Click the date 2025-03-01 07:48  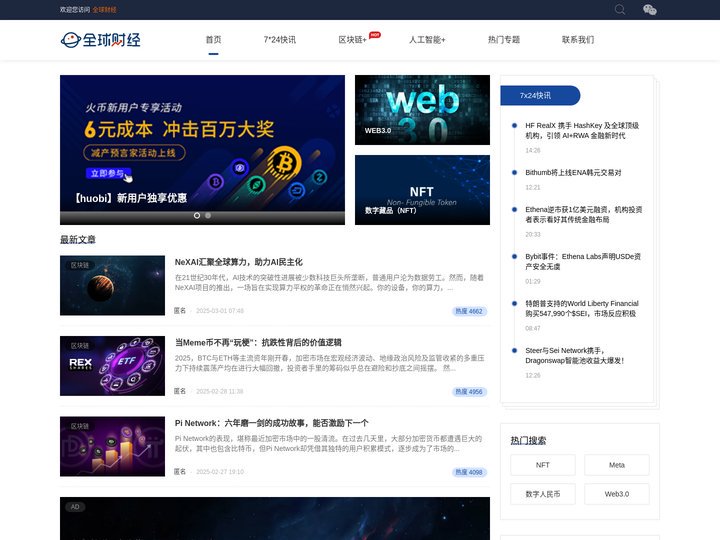coord(220,311)
